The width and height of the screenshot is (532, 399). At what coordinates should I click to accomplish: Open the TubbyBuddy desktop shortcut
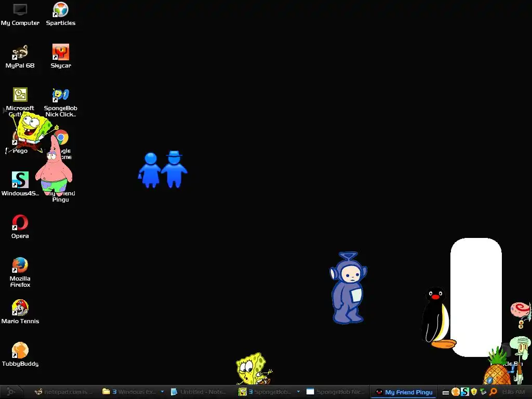click(20, 354)
